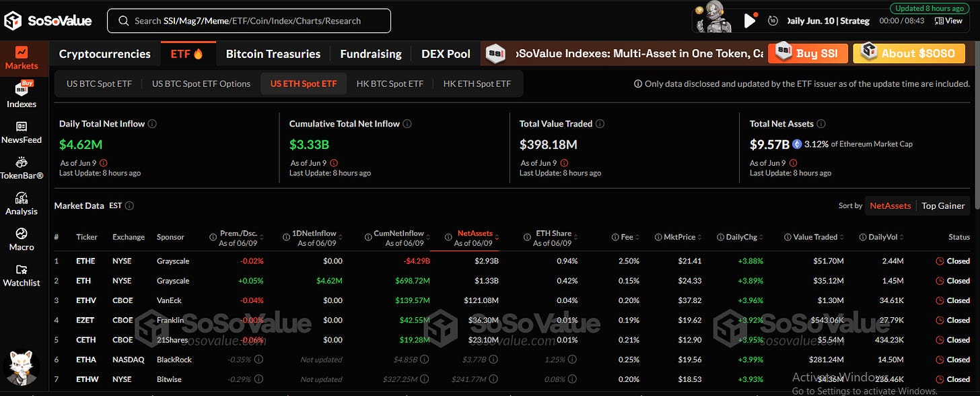This screenshot has width=980, height=396.
Task: Switch to Fundraising tab
Action: point(371,54)
